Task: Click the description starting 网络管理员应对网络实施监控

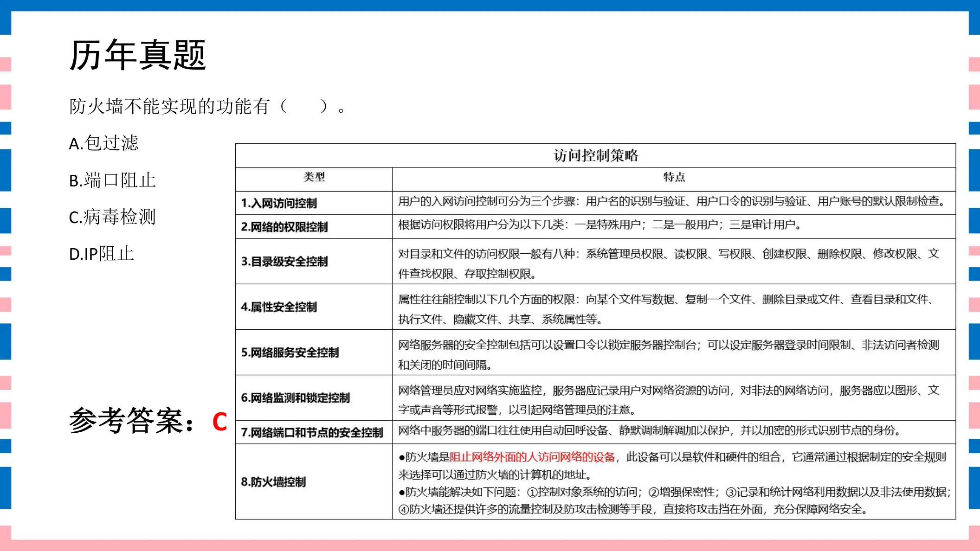Action: tap(669, 400)
